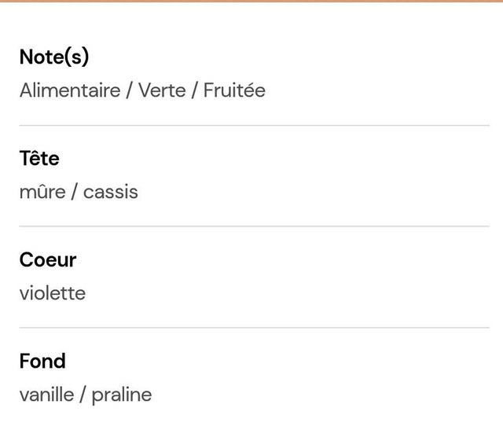Click the Fond heading
The image size is (503, 448).
(x=42, y=361)
